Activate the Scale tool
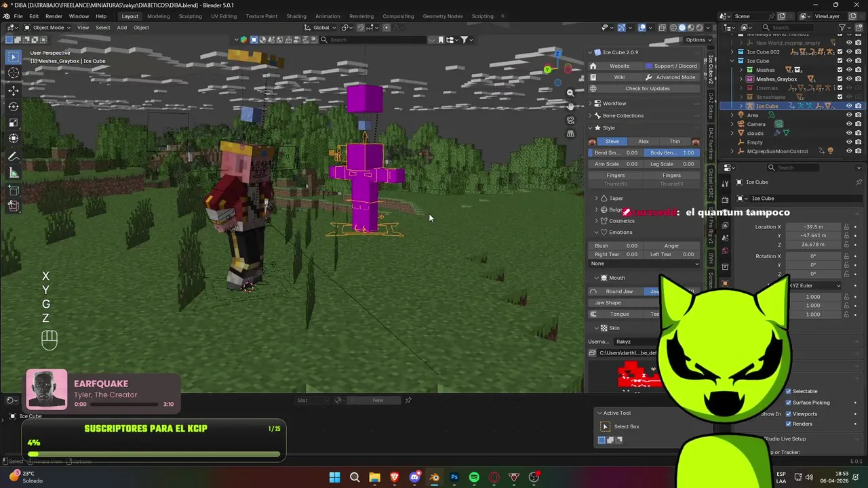 coord(14,123)
